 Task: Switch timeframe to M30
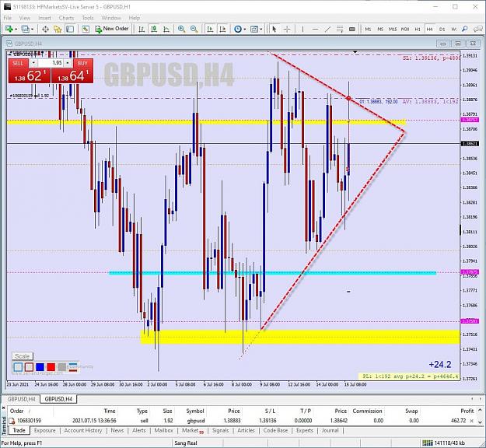coord(405,29)
